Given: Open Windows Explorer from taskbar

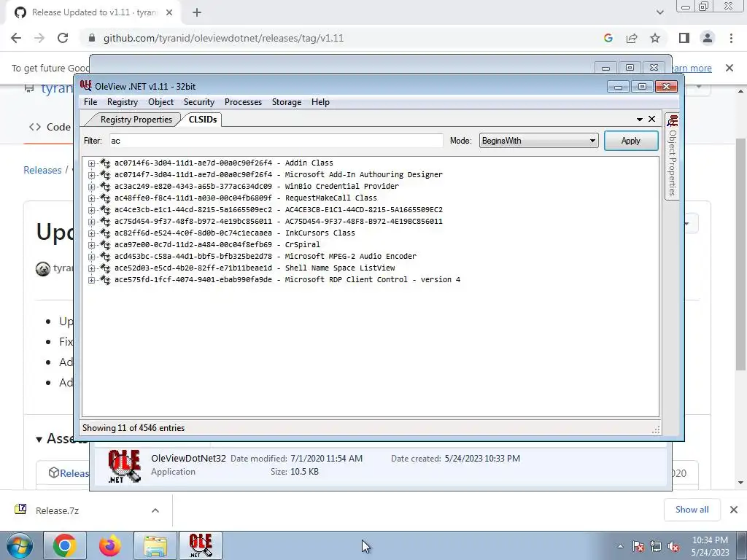Looking at the screenshot, I should click(x=155, y=545).
